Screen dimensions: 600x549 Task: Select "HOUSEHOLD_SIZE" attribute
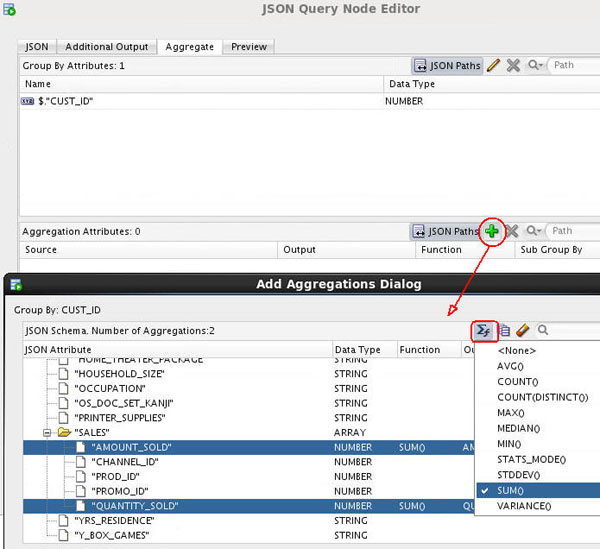click(119, 374)
